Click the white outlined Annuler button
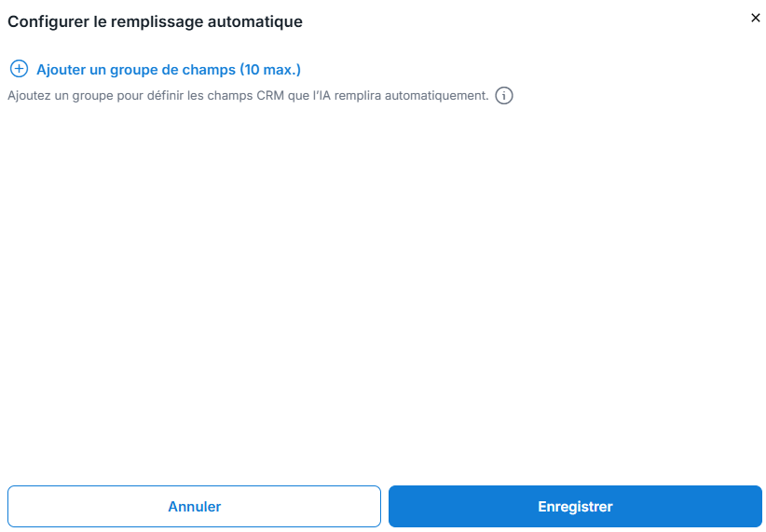Viewport: 766px width, 532px height. pos(194,506)
